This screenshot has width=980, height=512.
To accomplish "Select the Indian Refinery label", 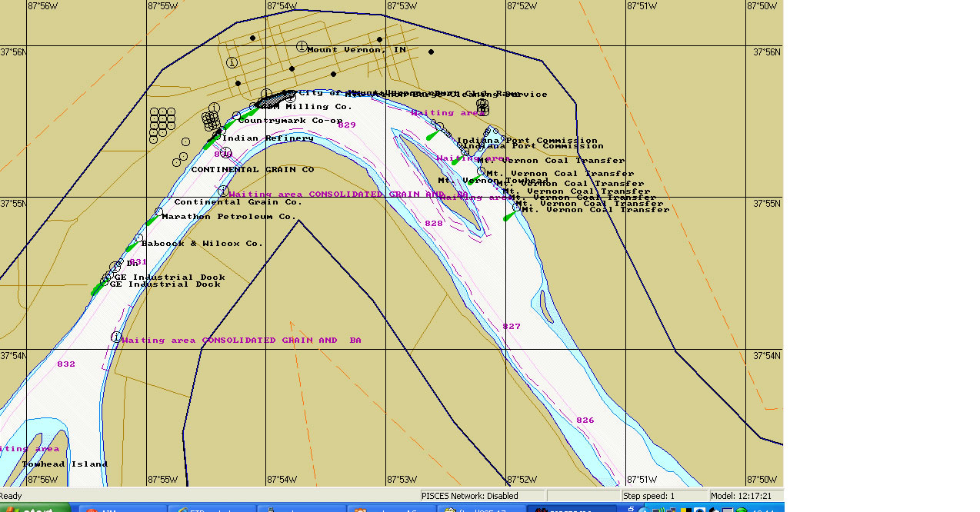I will [268, 138].
